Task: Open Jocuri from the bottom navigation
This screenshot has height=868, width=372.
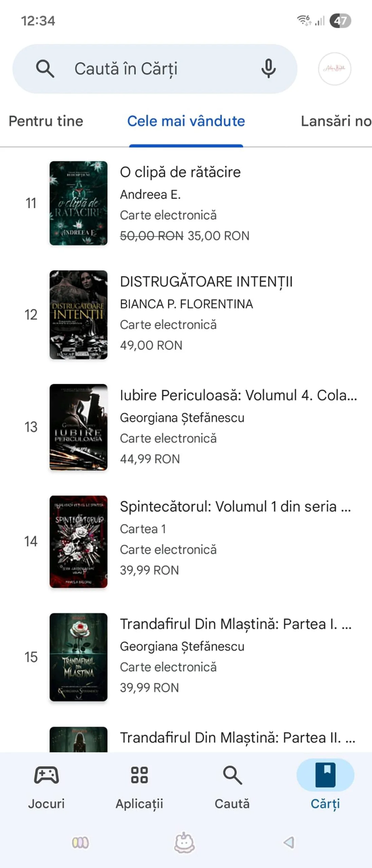Action: point(46,788)
